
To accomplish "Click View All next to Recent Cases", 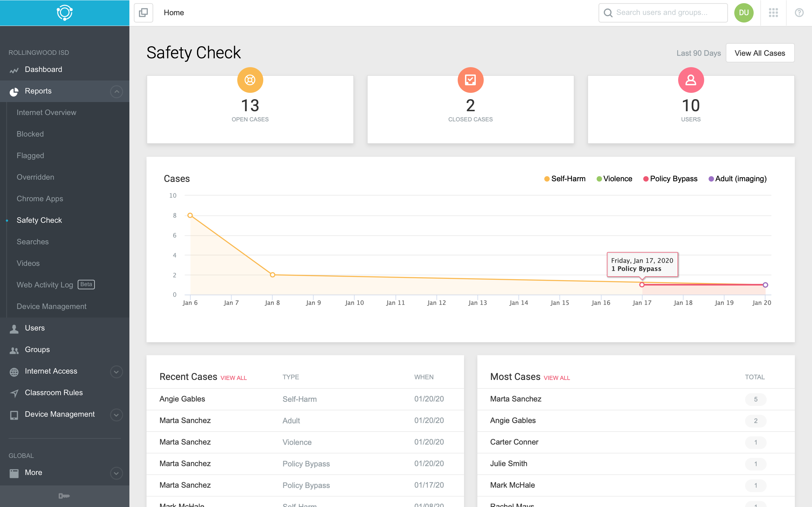I will point(233,378).
